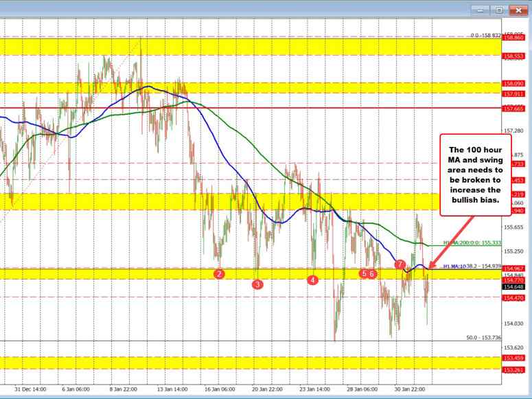The width and height of the screenshot is (532, 399).
Task: Click the 31 Dec 14:00 time label
Action: [30, 389]
